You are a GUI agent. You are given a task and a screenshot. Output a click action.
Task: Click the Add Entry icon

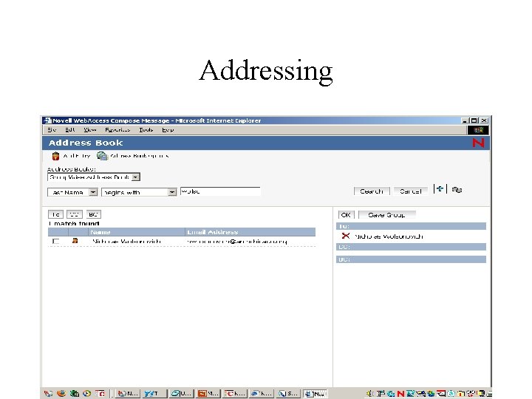point(55,156)
